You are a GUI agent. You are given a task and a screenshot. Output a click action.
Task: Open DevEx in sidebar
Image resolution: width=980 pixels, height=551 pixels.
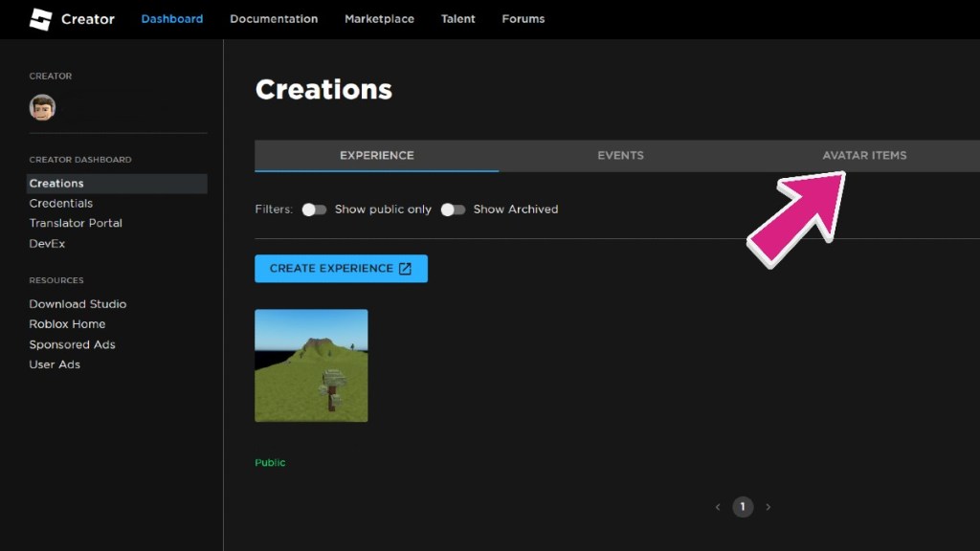47,244
